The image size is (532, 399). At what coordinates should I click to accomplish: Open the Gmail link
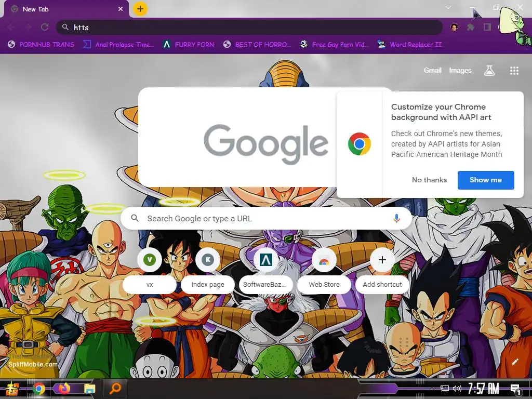coord(432,70)
